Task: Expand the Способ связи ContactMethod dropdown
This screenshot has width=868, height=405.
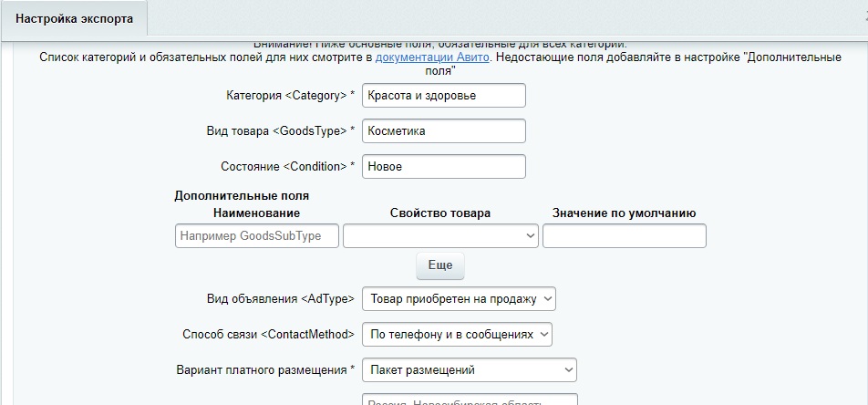Action: pyautogui.click(x=457, y=335)
